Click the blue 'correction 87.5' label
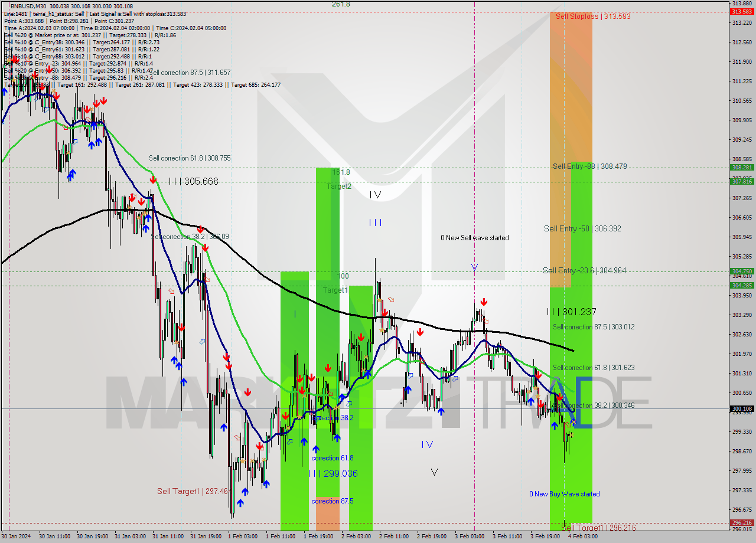This screenshot has height=543, width=756. (333, 501)
